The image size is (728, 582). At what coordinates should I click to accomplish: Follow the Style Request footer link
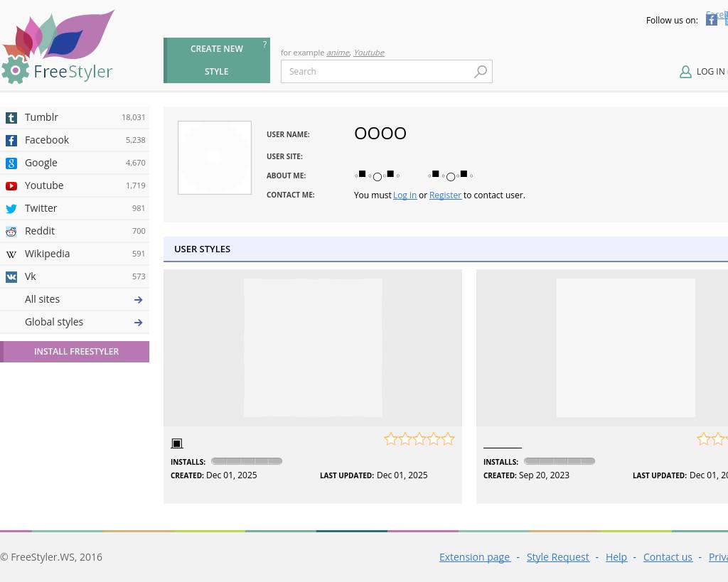557,557
